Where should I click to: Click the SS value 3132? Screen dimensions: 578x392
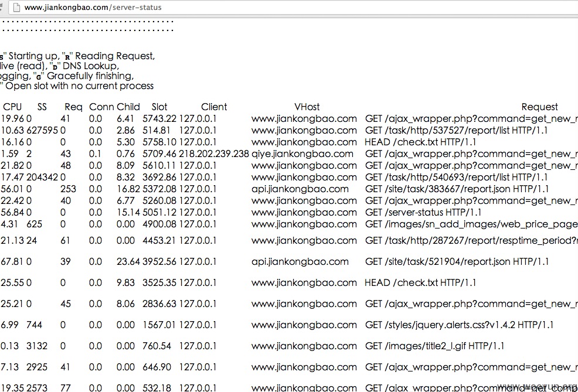coord(37,346)
